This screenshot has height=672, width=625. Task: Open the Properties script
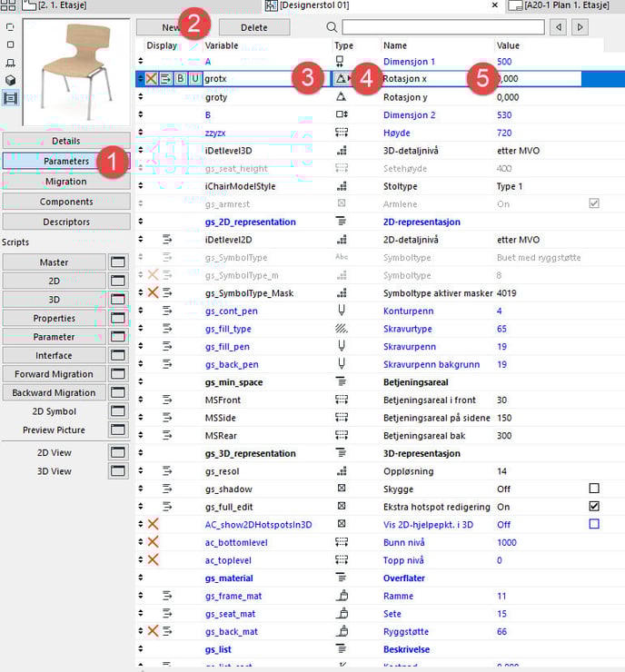coord(54,318)
